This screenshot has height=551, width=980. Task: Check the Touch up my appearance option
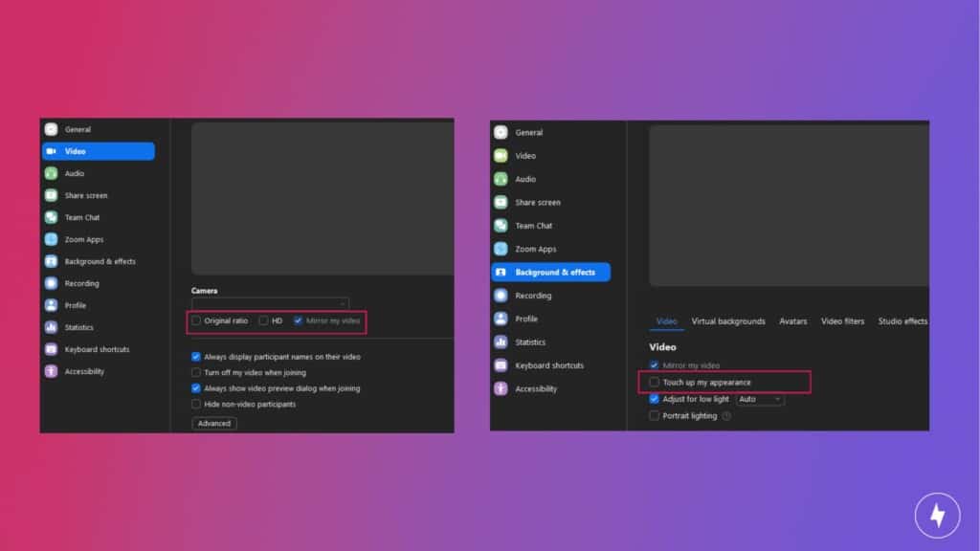653,382
